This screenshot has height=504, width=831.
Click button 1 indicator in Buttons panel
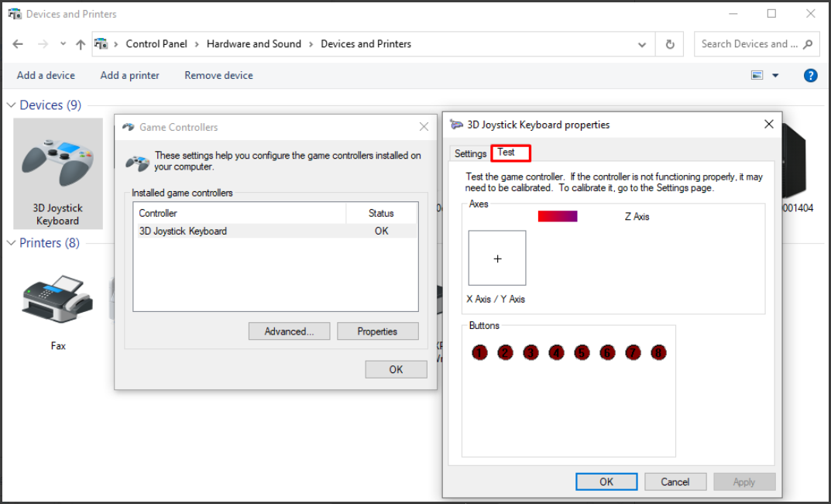point(480,353)
